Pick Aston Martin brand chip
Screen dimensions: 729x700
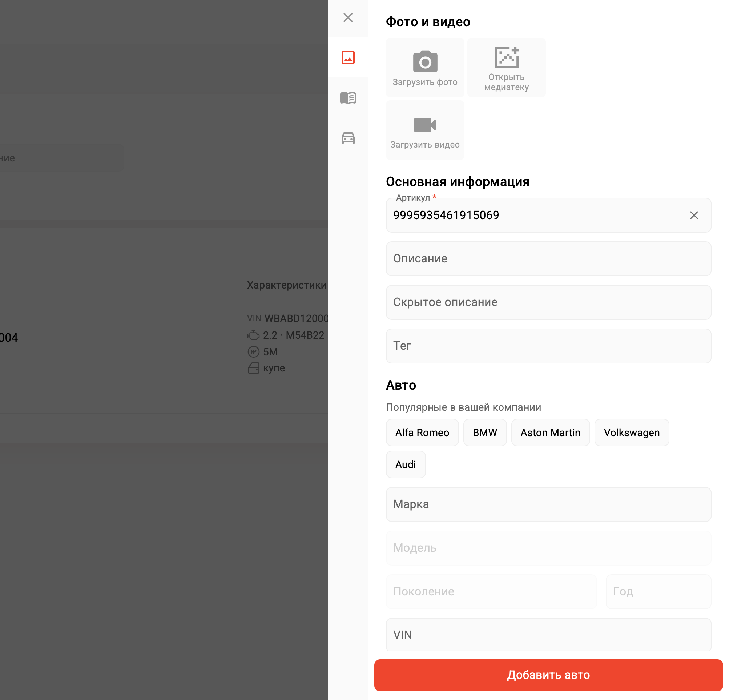point(550,433)
